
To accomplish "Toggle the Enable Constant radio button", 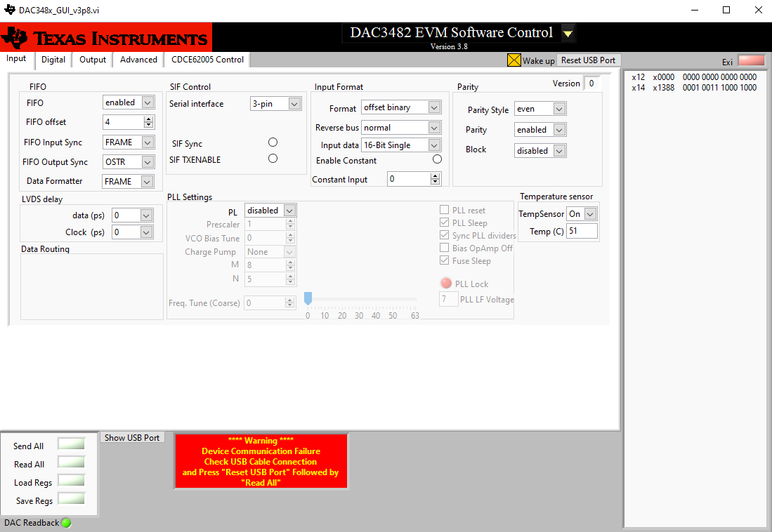I will pos(437,159).
